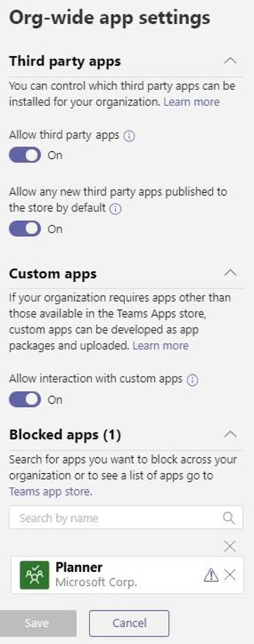Image resolution: width=254 pixels, height=644 pixels.
Task: Click the magnifier icon in the search box
Action: tap(229, 518)
